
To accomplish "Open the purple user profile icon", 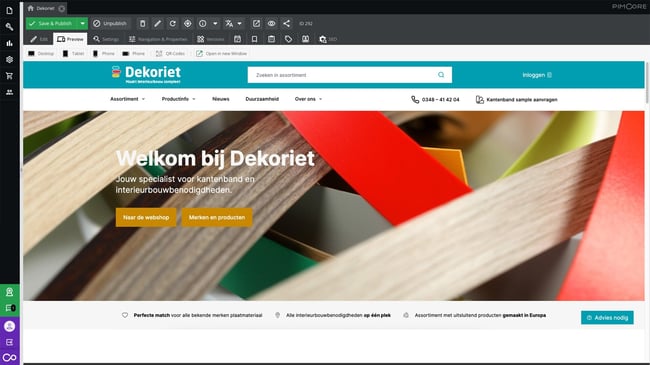I will tap(10, 326).
